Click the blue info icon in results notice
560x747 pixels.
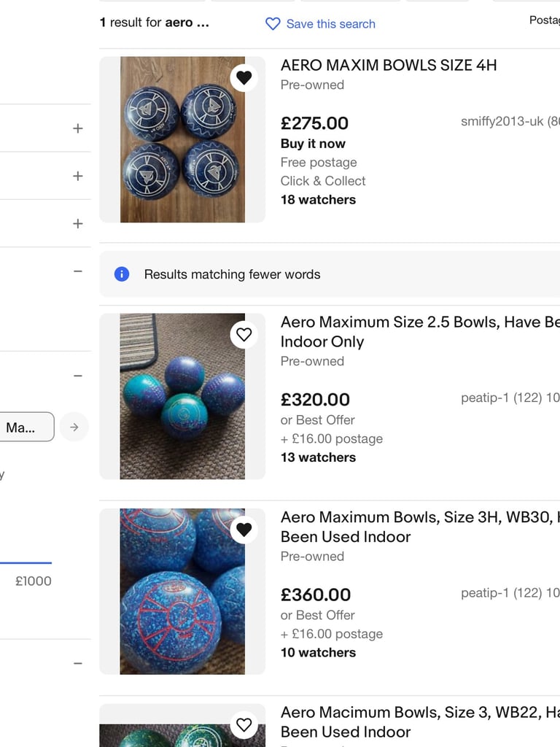(122, 274)
